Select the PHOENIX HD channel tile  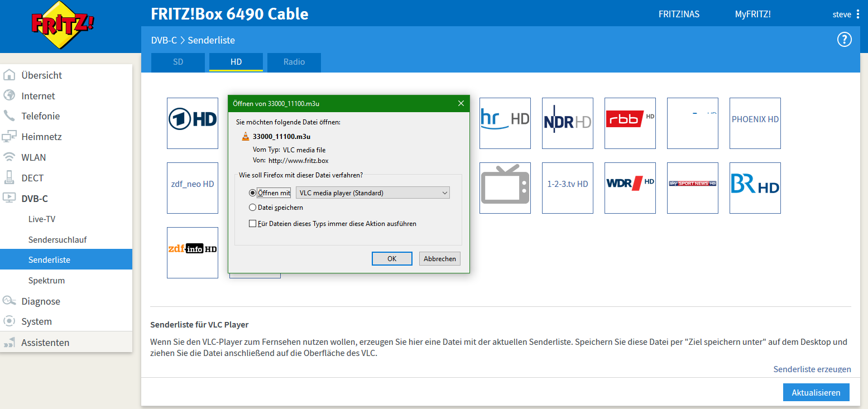(x=755, y=123)
